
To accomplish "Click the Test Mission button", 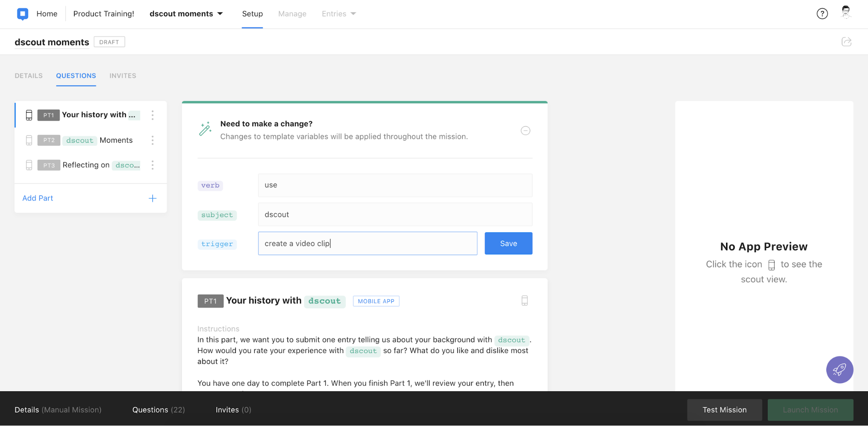I will 724,409.
